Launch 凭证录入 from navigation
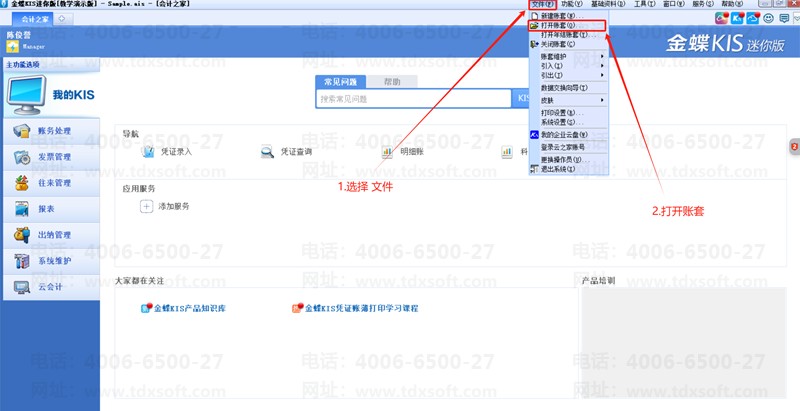Image resolution: width=800 pixels, height=411 pixels. point(166,151)
